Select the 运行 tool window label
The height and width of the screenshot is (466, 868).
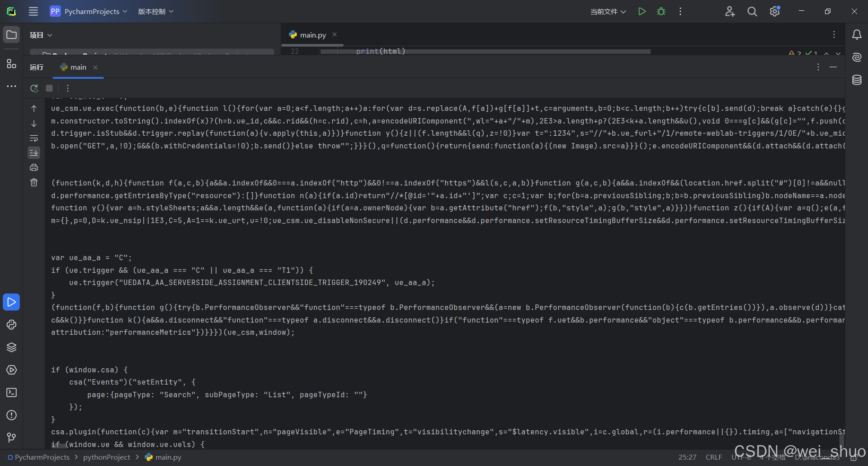coord(37,67)
